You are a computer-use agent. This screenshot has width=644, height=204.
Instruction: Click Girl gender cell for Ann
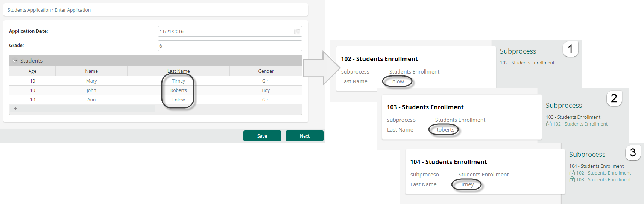click(266, 100)
